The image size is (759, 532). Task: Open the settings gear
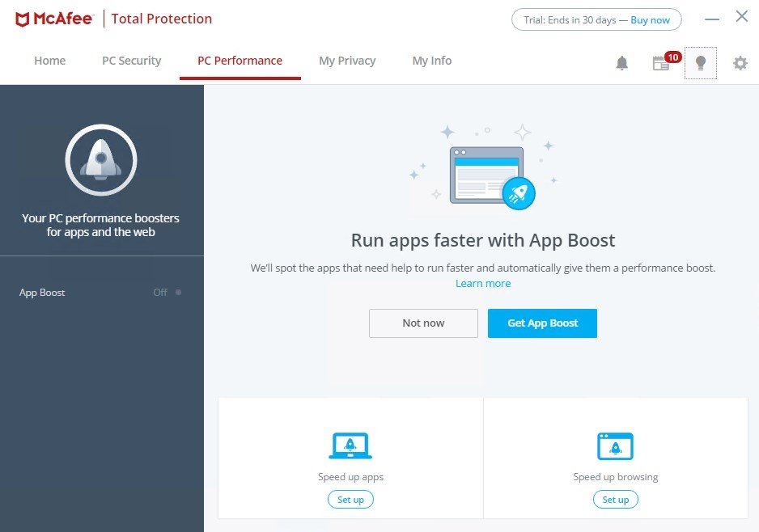click(x=740, y=63)
